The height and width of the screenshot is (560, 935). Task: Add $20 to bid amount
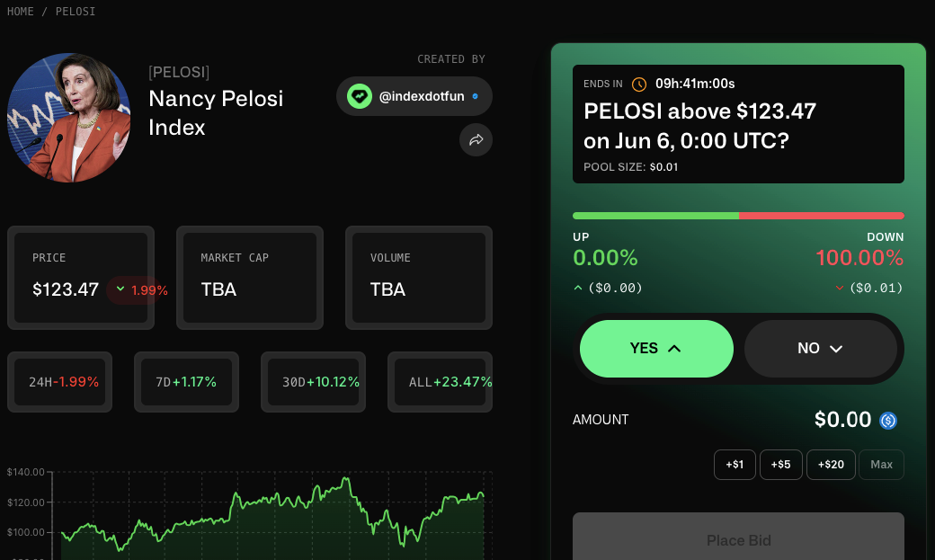coord(831,465)
